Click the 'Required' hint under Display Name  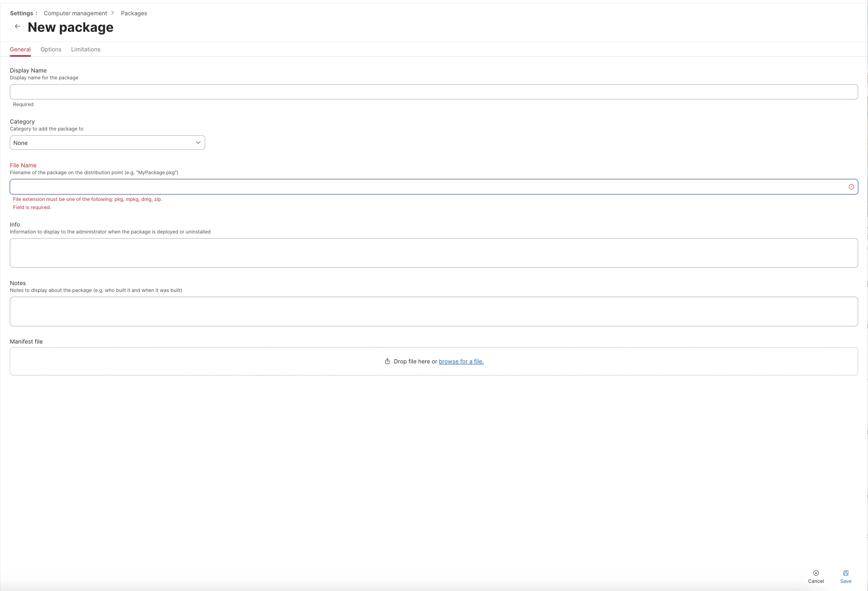tap(23, 104)
